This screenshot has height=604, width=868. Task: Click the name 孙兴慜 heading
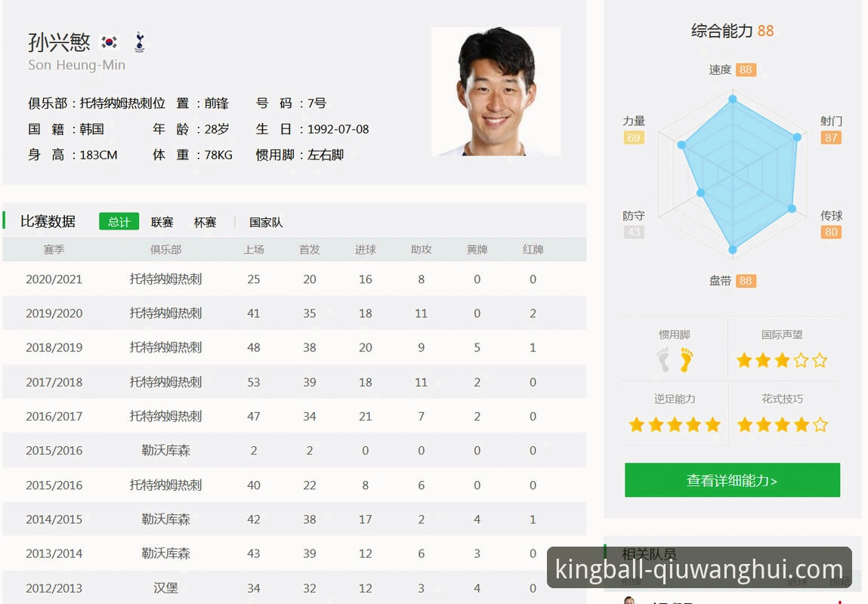(x=59, y=42)
